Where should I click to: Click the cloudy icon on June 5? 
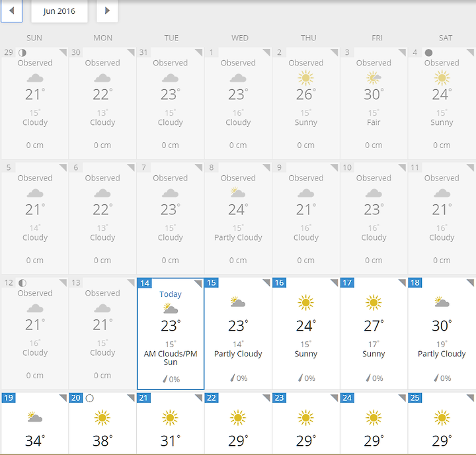pyautogui.click(x=35, y=193)
